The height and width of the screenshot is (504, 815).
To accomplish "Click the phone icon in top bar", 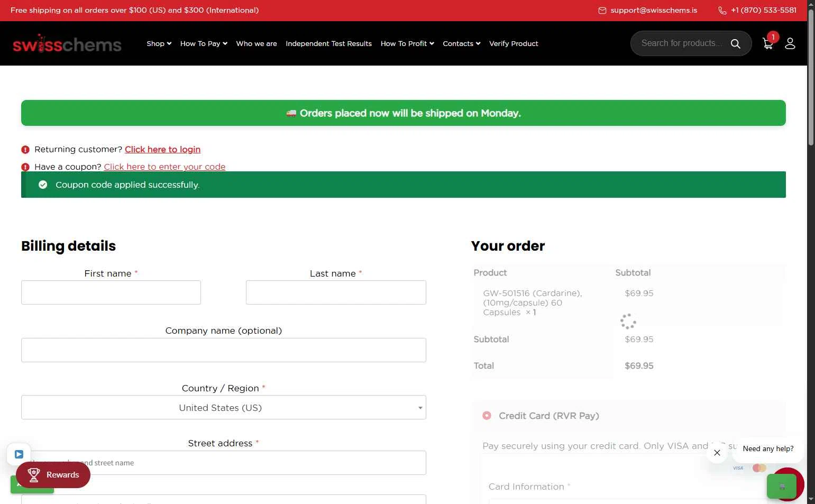I will pos(722,11).
